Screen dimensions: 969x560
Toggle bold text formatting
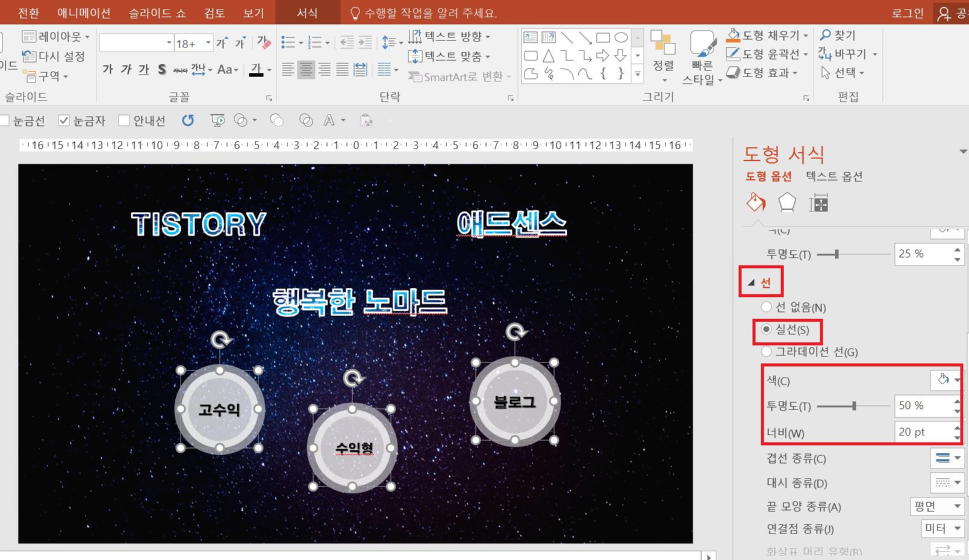point(108,70)
